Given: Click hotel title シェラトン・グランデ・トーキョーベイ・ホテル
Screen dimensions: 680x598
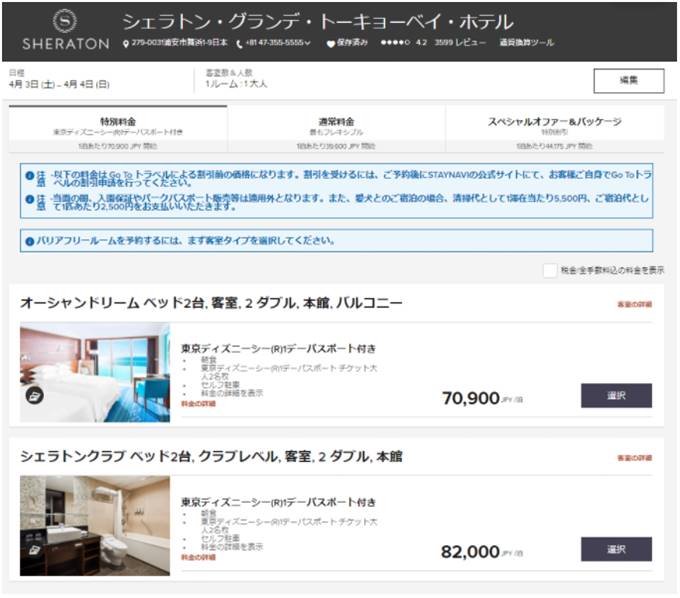Looking at the screenshot, I should click(x=317, y=22).
